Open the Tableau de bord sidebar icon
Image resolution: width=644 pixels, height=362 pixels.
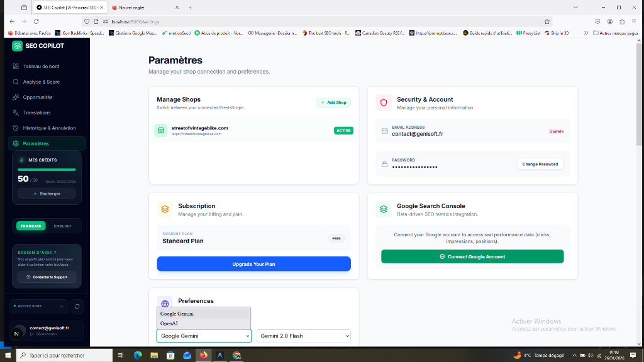click(16, 66)
